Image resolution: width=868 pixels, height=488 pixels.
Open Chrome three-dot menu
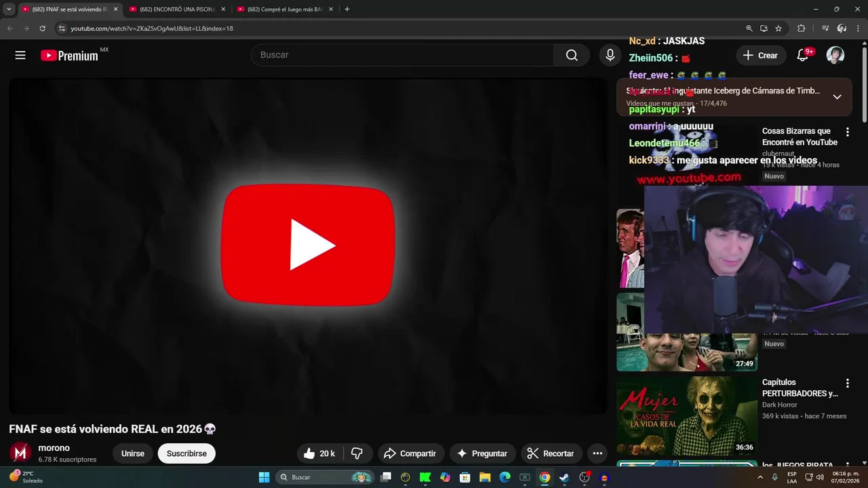[x=859, y=28]
